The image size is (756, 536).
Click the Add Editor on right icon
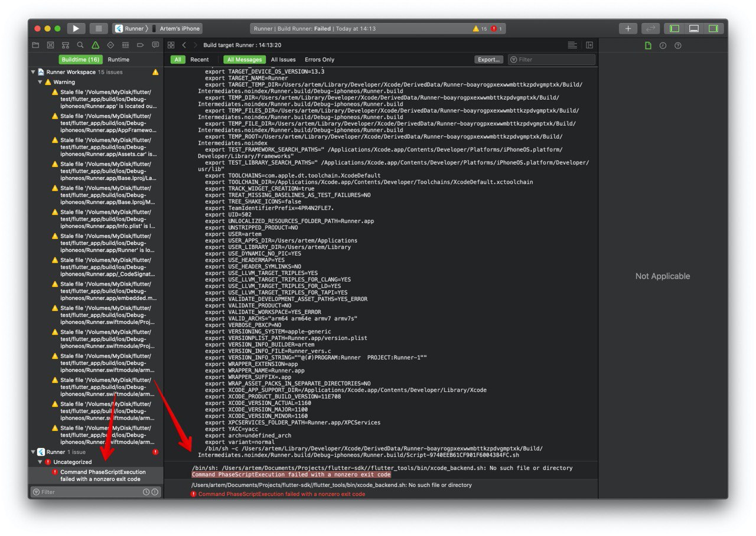tap(589, 45)
